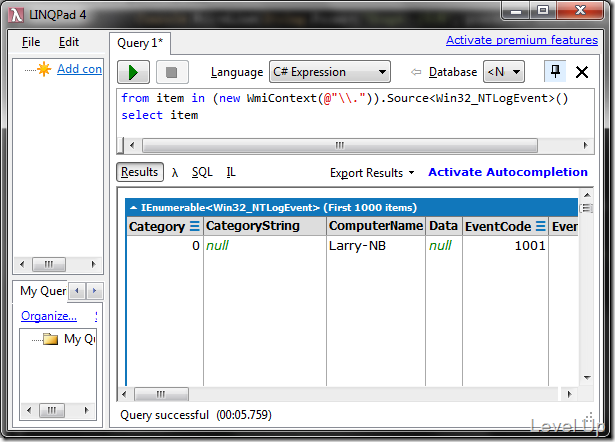
Task: Click connections panel scroll-left arrow
Action: [22, 264]
